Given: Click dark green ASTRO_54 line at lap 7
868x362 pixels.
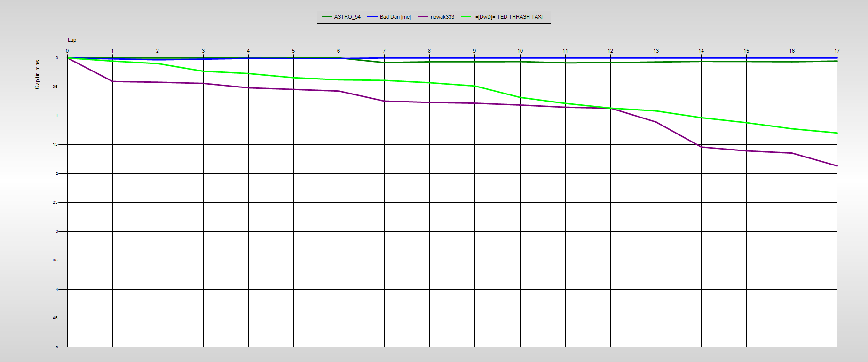Looking at the screenshot, I should (384, 63).
